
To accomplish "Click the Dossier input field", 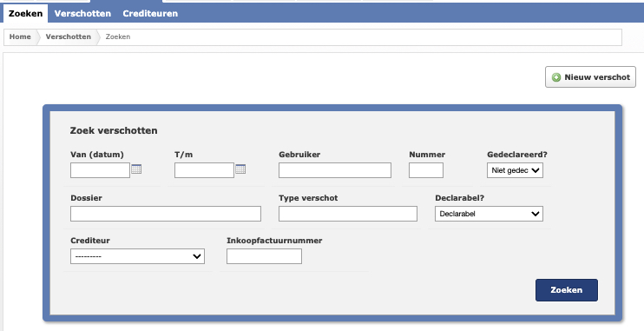I will coord(166,214).
